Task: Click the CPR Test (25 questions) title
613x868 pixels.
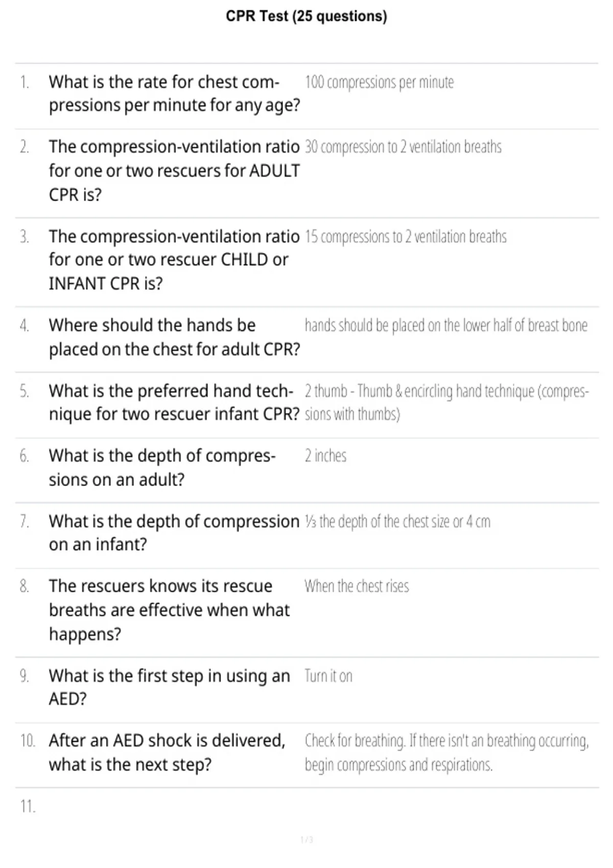Action: (306, 16)
